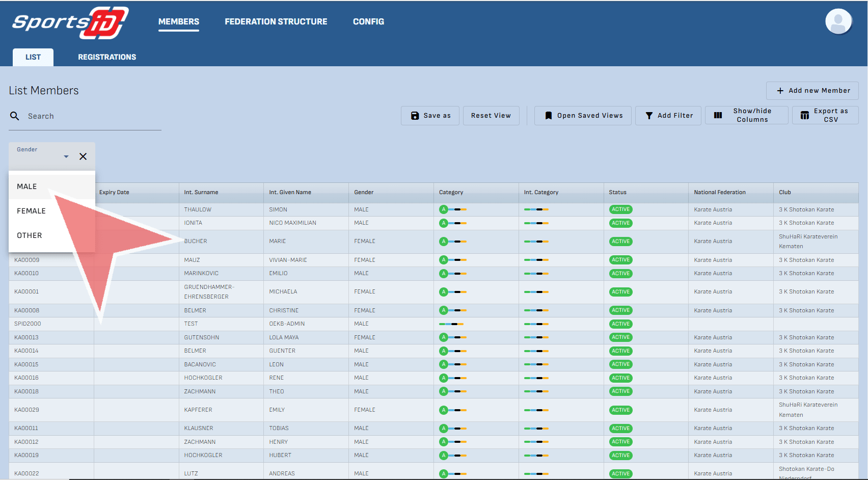Click the search magnifier icon

tap(15, 116)
